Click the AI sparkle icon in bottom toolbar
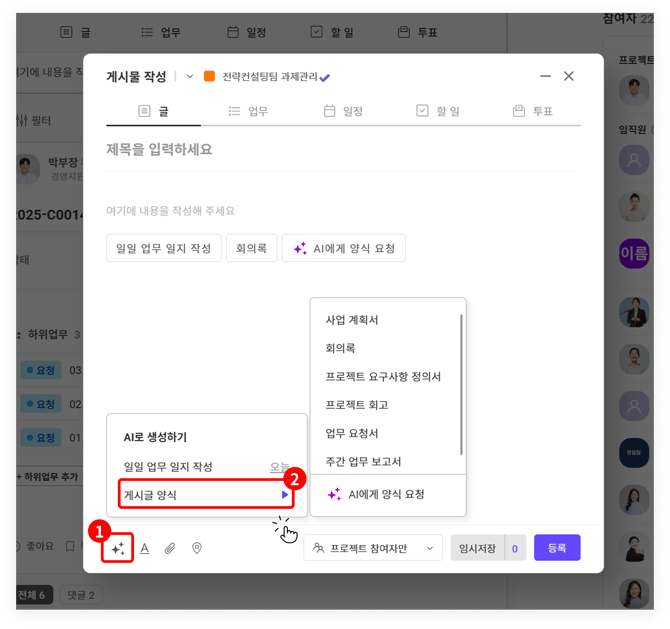 118,548
